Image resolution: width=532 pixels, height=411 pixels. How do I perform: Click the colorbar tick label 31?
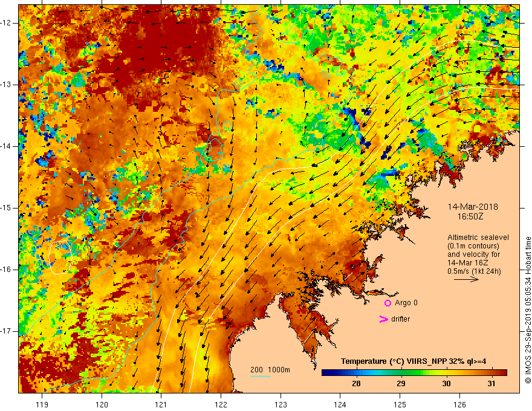tap(491, 384)
